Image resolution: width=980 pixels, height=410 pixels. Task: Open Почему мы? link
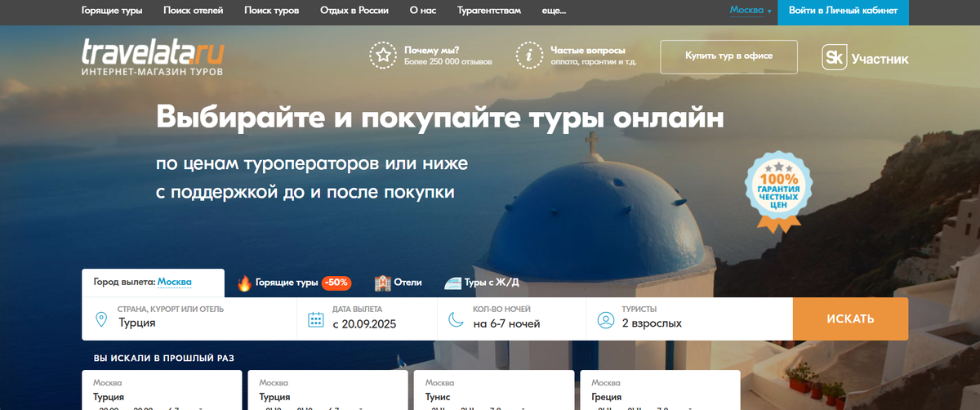coord(431,50)
